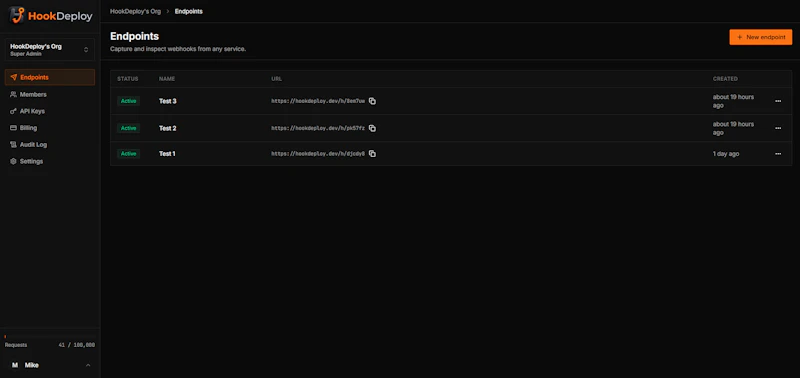Click the "1 day ago" created time

[726, 154]
